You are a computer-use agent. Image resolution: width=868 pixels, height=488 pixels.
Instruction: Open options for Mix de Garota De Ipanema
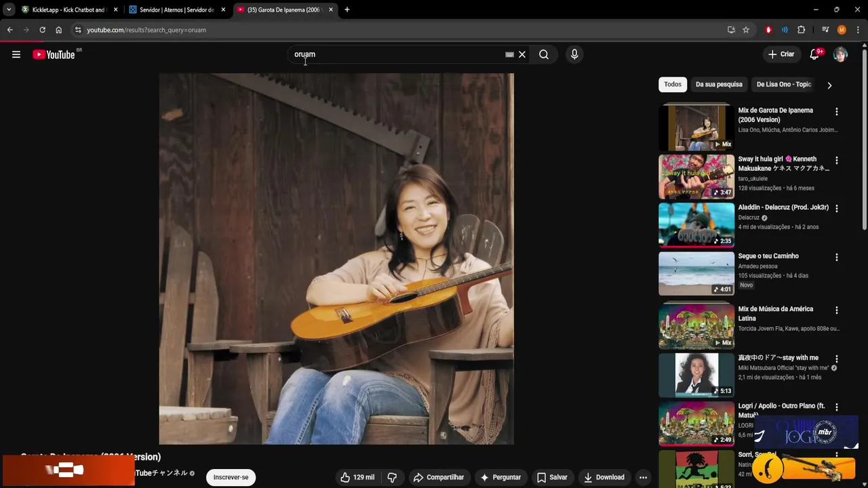click(836, 112)
